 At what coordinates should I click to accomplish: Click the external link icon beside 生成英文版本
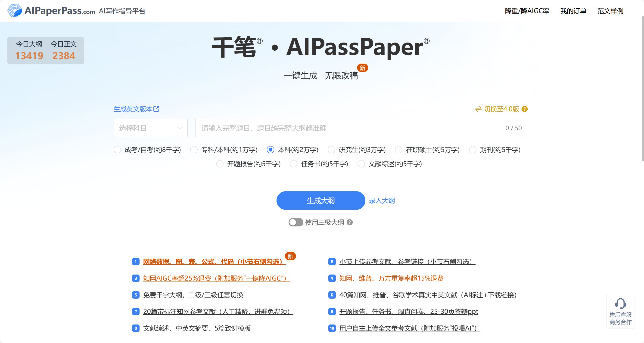156,109
